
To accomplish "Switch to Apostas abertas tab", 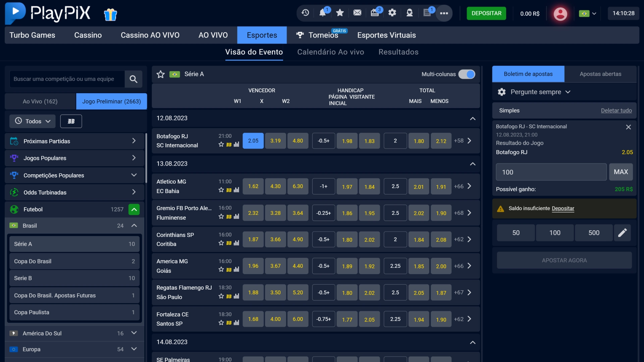I will point(600,74).
